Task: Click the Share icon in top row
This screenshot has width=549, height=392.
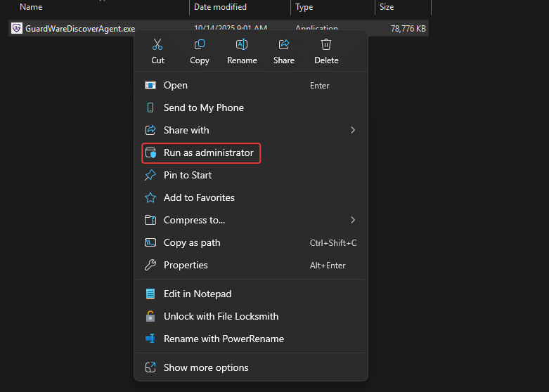Action: pos(284,45)
